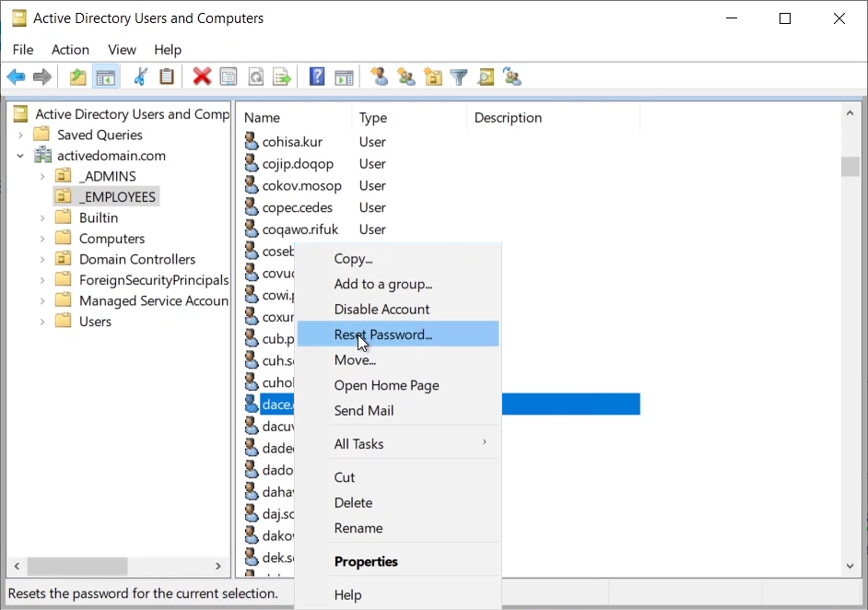Select Disable Account in the context menu
This screenshot has height=610, width=868.
[x=380, y=309]
